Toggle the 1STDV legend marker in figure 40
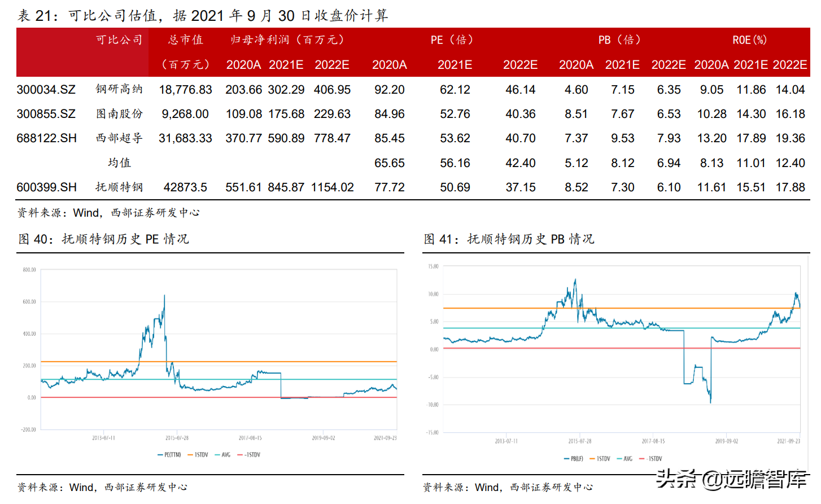Screen dimensions: 821x504 pos(198,454)
